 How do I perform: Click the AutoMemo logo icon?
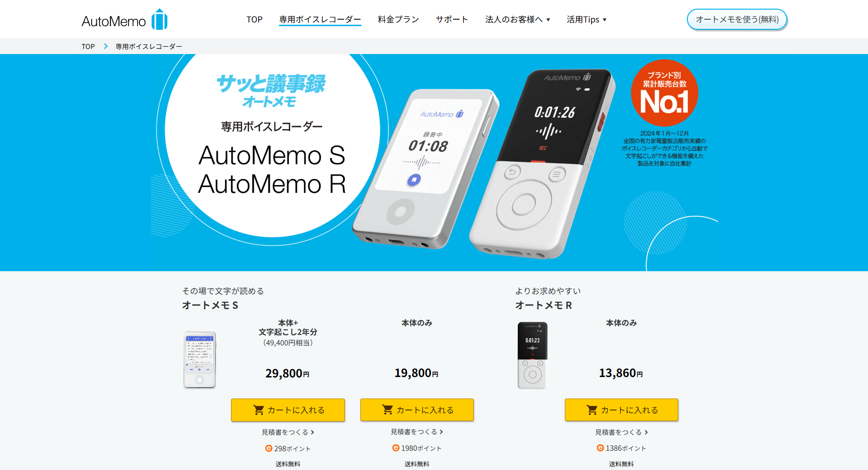click(160, 20)
